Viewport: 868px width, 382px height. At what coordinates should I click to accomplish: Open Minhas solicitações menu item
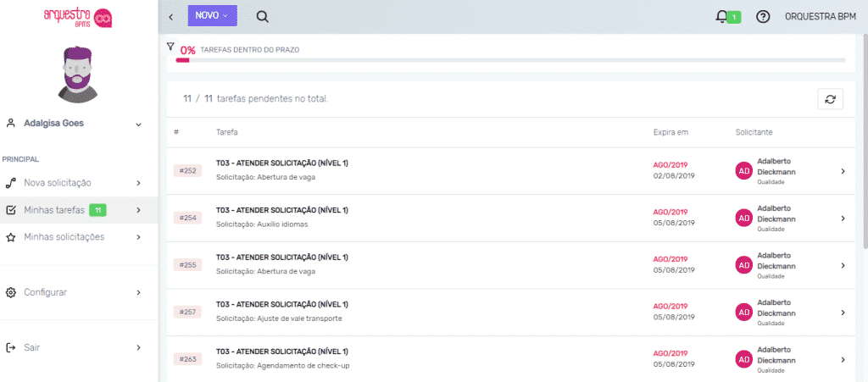click(x=64, y=237)
